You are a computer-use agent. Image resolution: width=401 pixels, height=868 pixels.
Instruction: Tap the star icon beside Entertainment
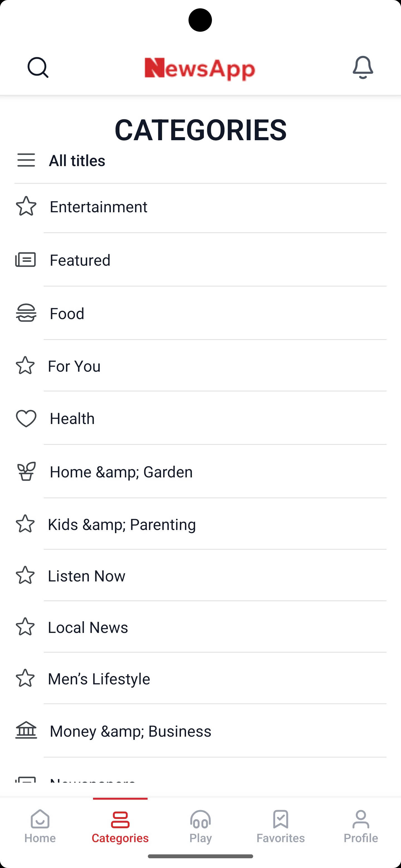26,206
